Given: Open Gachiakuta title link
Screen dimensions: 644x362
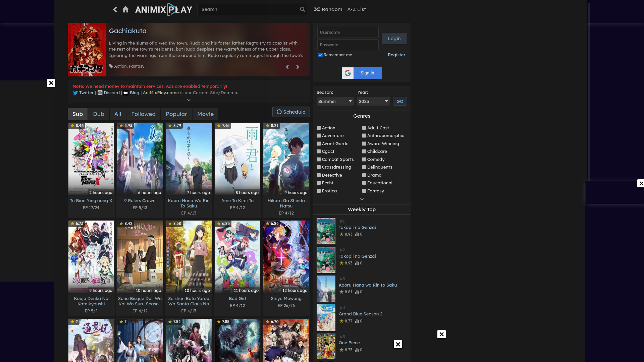Looking at the screenshot, I should (x=128, y=31).
